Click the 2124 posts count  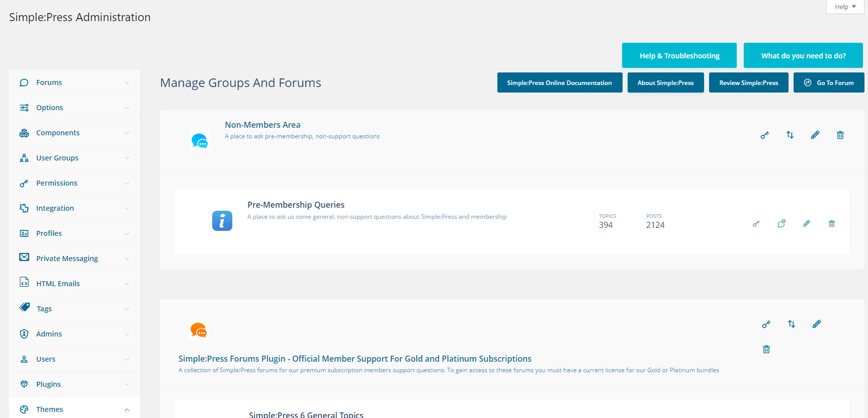(655, 225)
